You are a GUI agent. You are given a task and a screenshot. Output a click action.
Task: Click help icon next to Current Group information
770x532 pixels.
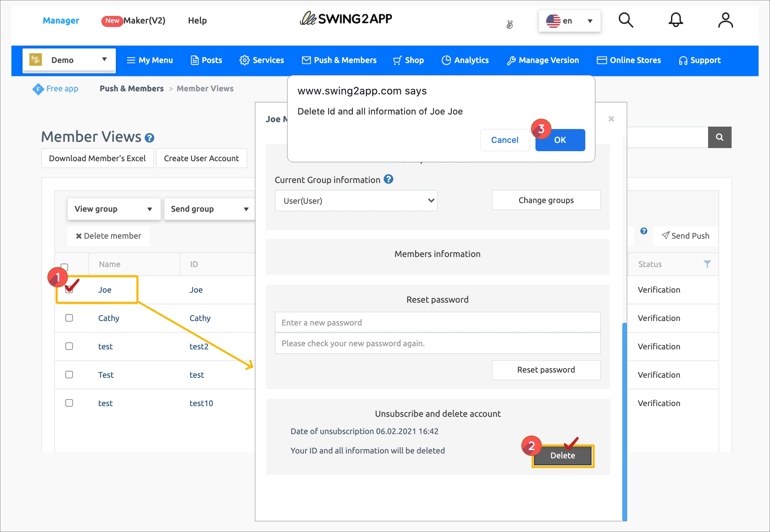[x=388, y=179]
